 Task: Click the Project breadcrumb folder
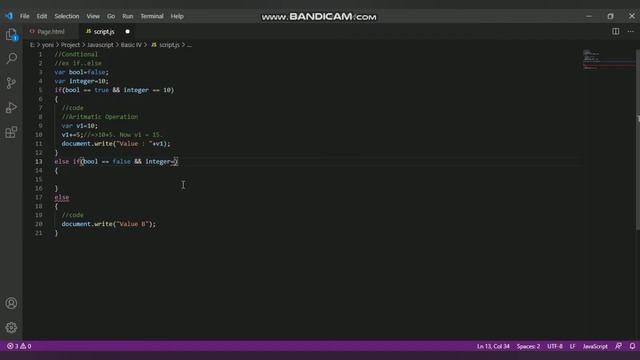[x=70, y=45]
